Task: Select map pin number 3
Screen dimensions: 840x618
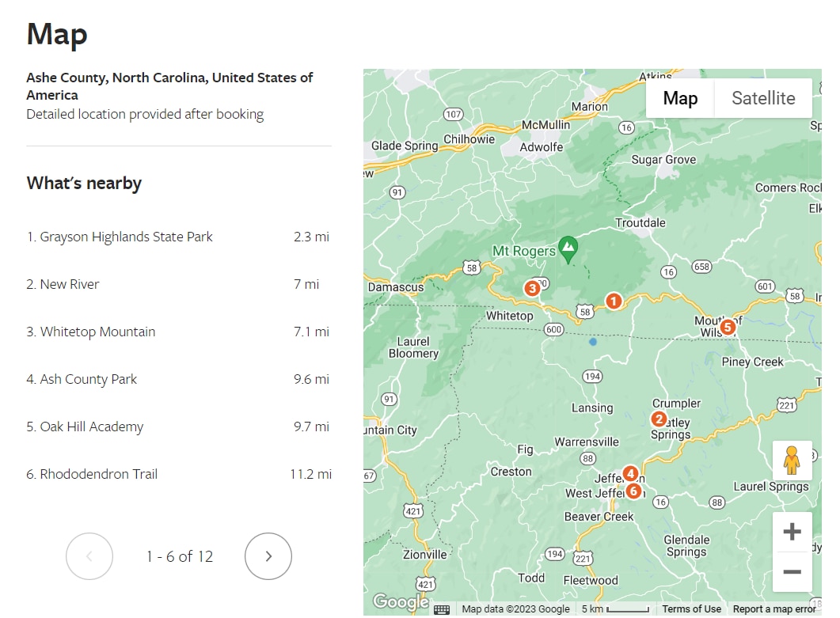Action: (x=533, y=288)
